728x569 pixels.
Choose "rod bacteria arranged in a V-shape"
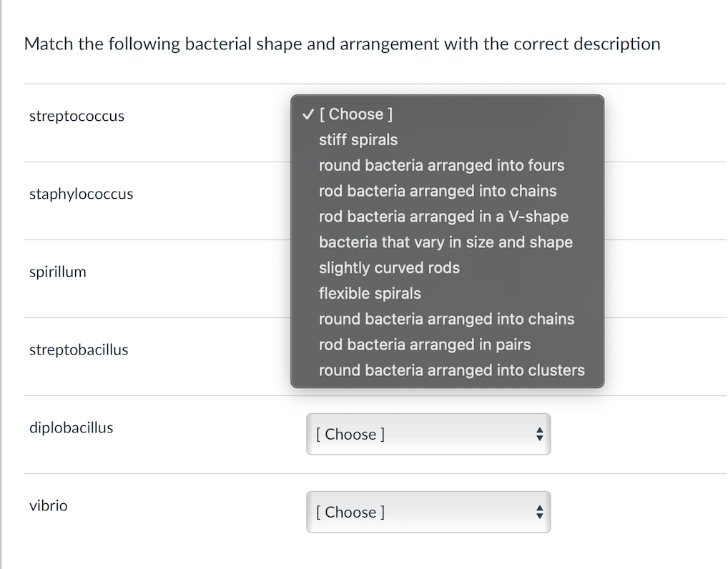click(443, 217)
